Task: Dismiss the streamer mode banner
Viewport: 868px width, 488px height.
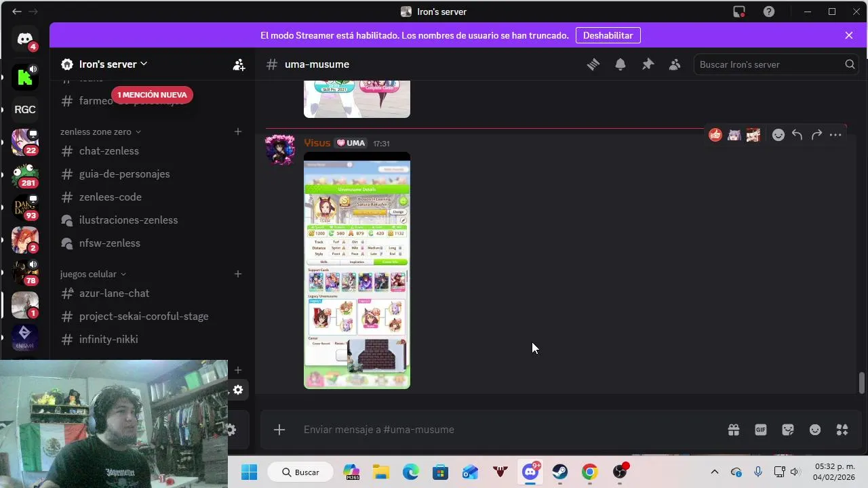Action: pyautogui.click(x=849, y=35)
